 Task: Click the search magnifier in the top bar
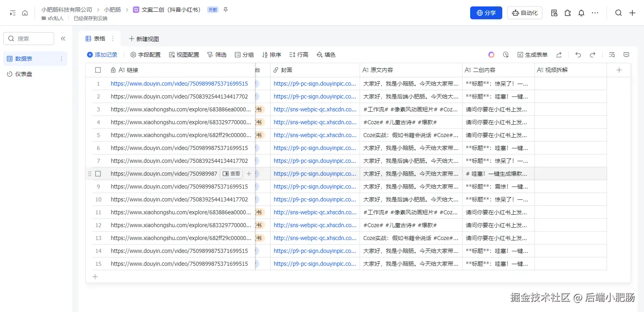point(619,13)
